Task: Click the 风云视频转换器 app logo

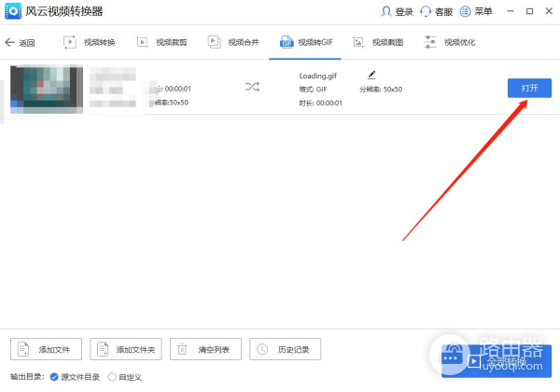Action: pyautogui.click(x=13, y=12)
